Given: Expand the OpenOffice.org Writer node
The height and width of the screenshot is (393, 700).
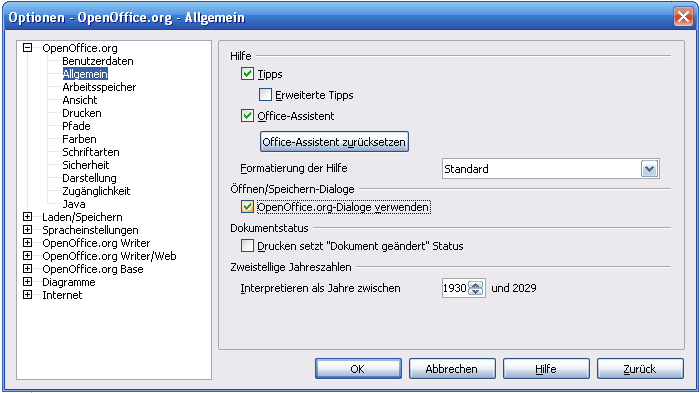Looking at the screenshot, I should [28, 242].
